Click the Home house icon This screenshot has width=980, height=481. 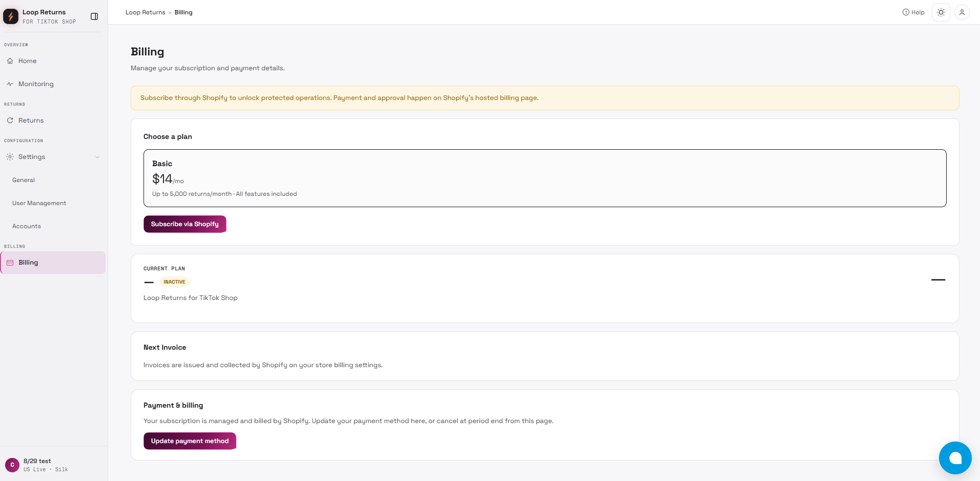[x=10, y=61]
